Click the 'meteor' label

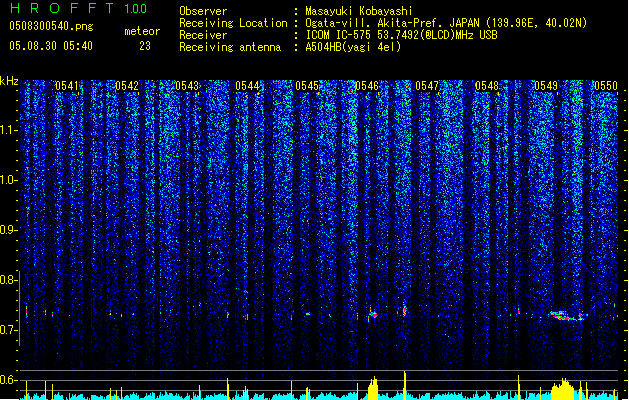[142, 31]
